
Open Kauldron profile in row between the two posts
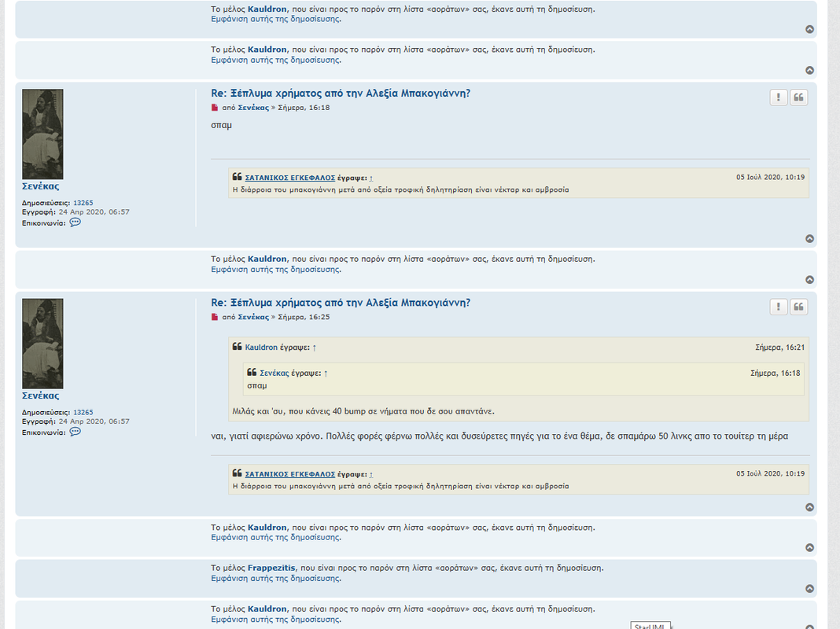(x=267, y=259)
